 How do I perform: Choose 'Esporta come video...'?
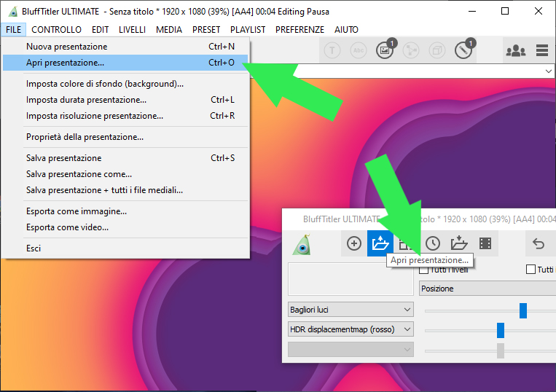pos(125,227)
